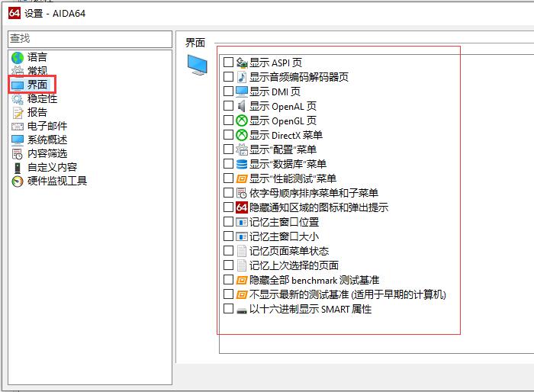Click the gears icon beside 稳定性

[18, 99]
